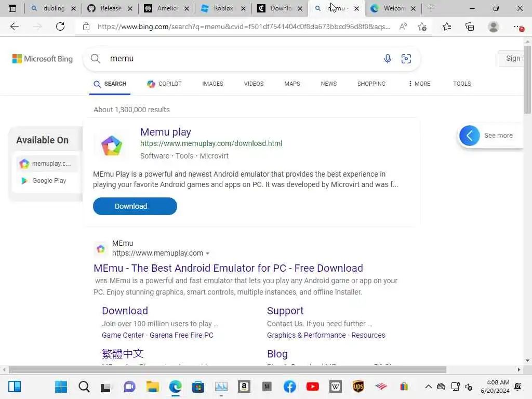Viewport: 532px width, 399px height.
Task: Open the taskbar clock and date
Action: (x=495, y=387)
